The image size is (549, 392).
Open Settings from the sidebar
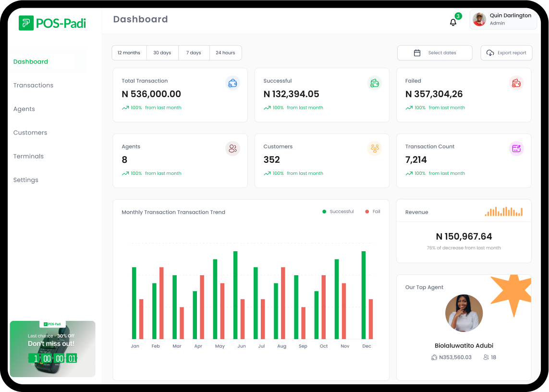tap(26, 180)
